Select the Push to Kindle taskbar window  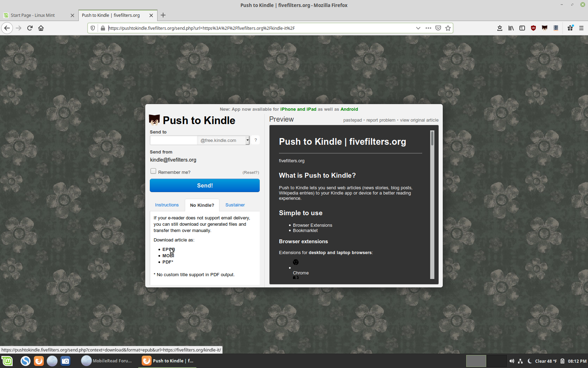pos(168,361)
